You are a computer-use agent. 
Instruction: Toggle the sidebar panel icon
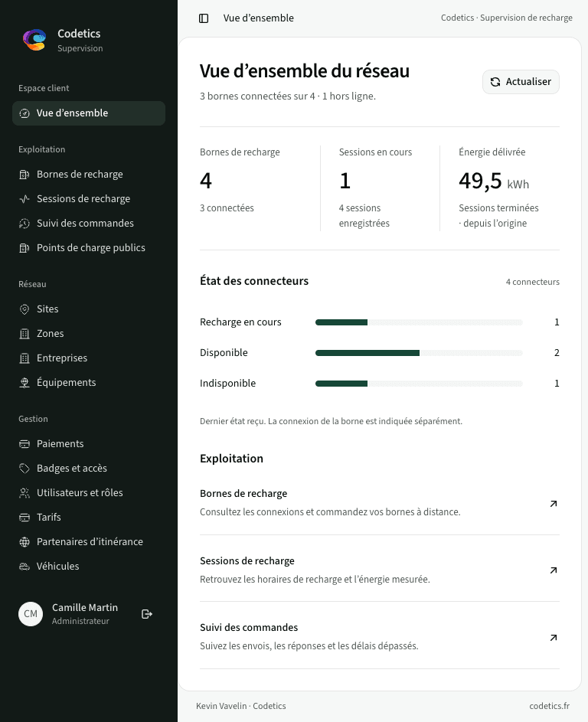click(204, 18)
